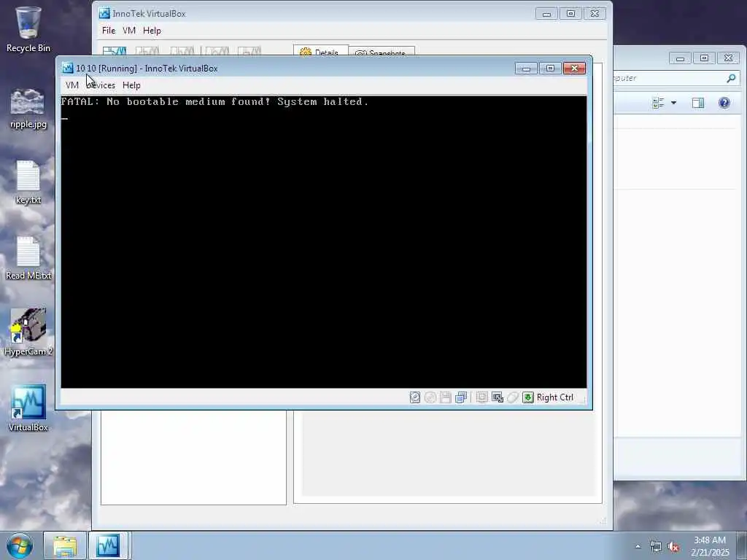The width and height of the screenshot is (747, 560).
Task: Click the taskbar clock showing 3:48 AM
Action: pyautogui.click(x=710, y=546)
